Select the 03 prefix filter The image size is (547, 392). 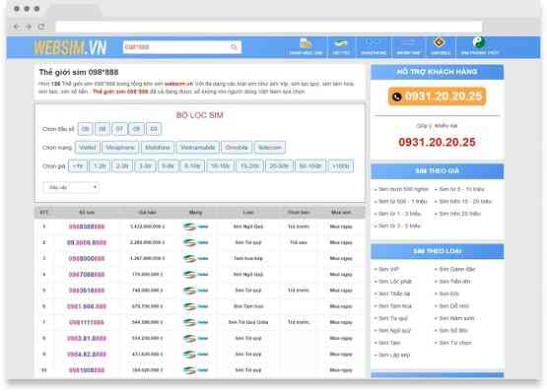pyautogui.click(x=154, y=129)
